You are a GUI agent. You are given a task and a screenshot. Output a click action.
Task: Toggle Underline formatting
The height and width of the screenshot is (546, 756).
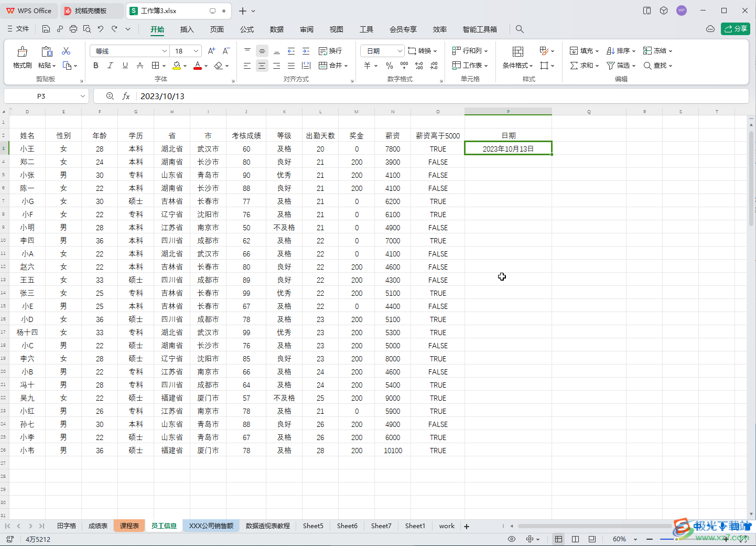click(x=125, y=66)
